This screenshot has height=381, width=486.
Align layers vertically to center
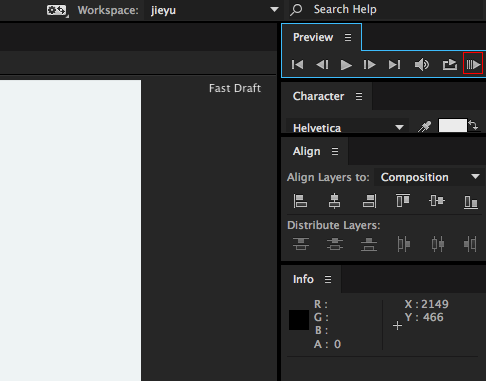click(437, 201)
